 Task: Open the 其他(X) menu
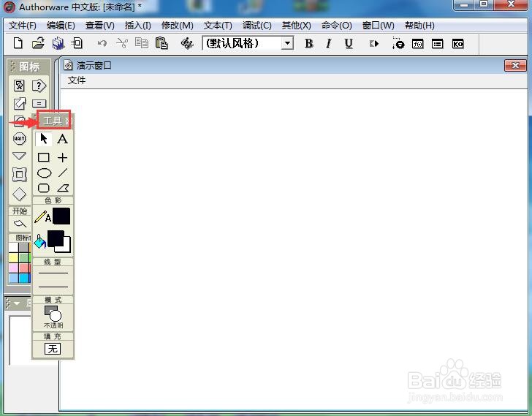click(296, 26)
